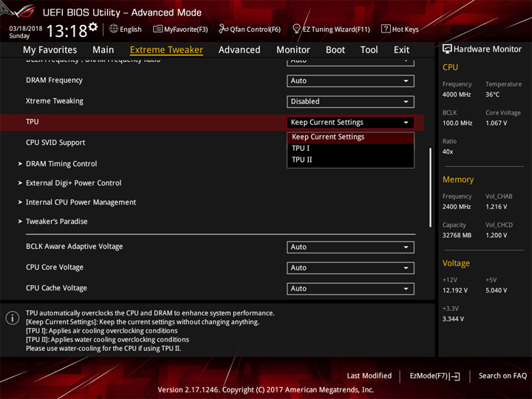Select TPU II from dropdown list
This screenshot has width=532, height=399.
(x=350, y=160)
